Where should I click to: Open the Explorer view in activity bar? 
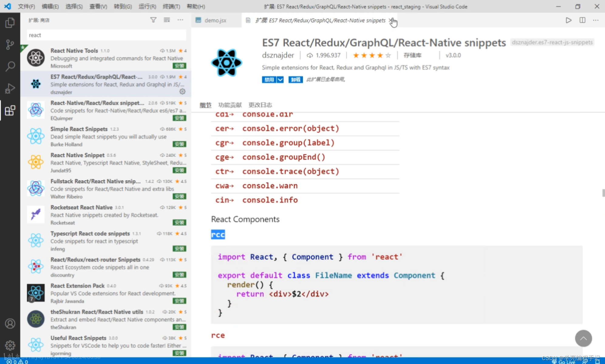coord(10,23)
